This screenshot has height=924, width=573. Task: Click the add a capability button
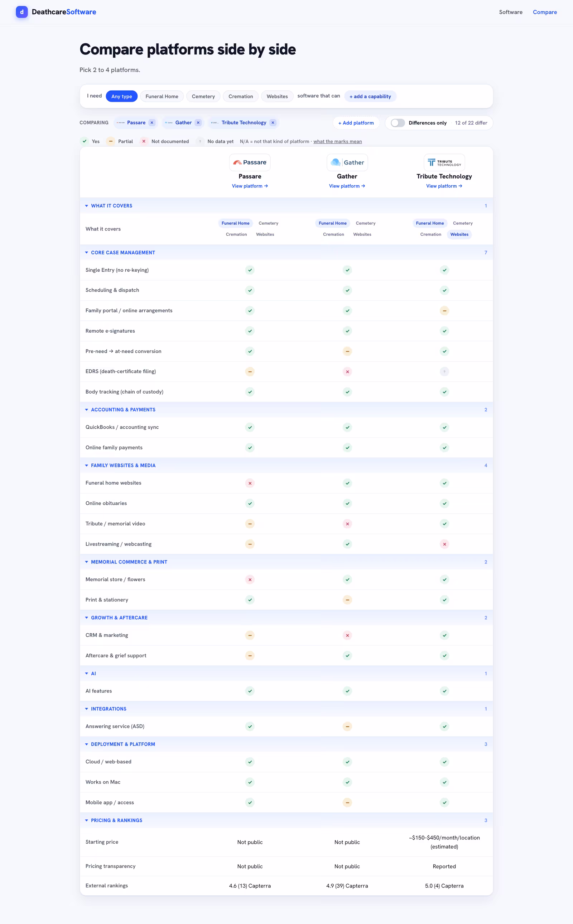tap(370, 96)
